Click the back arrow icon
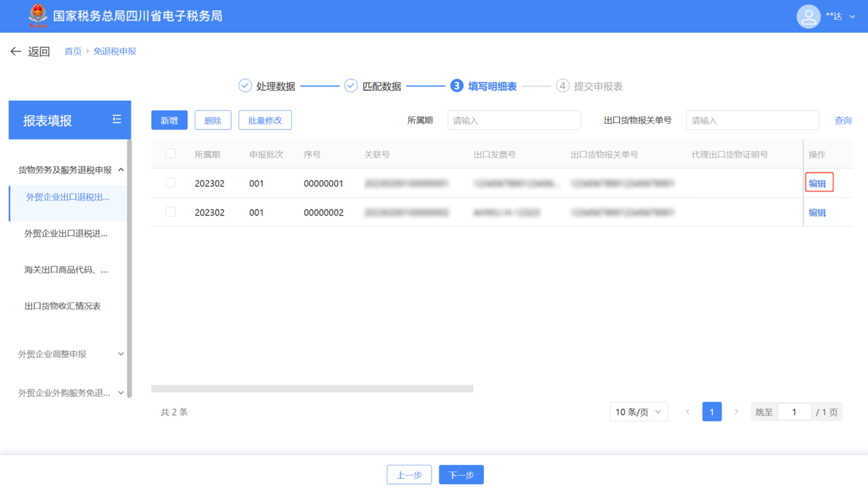The height and width of the screenshot is (492, 868). point(16,51)
